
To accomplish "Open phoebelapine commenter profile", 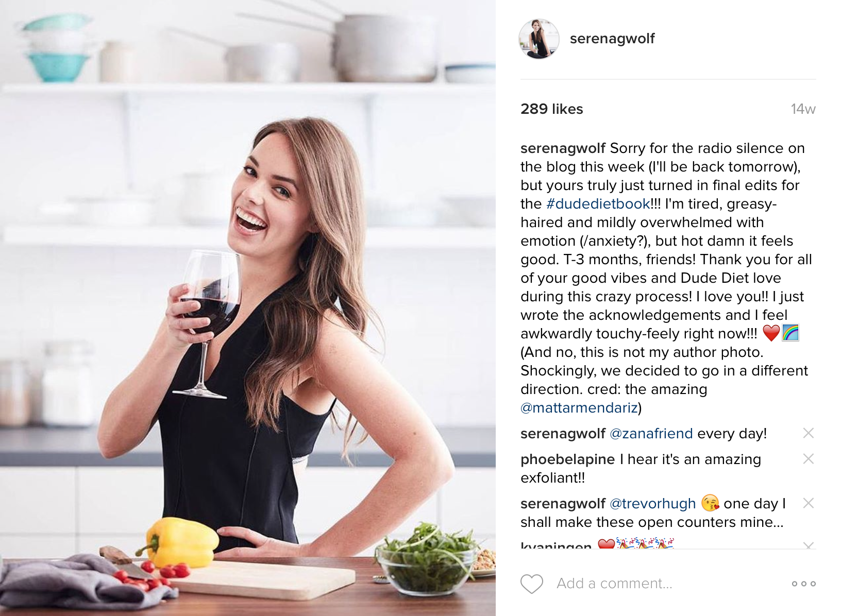I will pos(567,459).
